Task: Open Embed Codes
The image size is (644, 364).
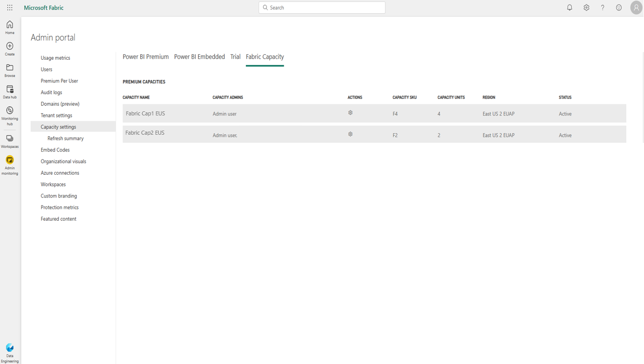Action: click(55, 150)
